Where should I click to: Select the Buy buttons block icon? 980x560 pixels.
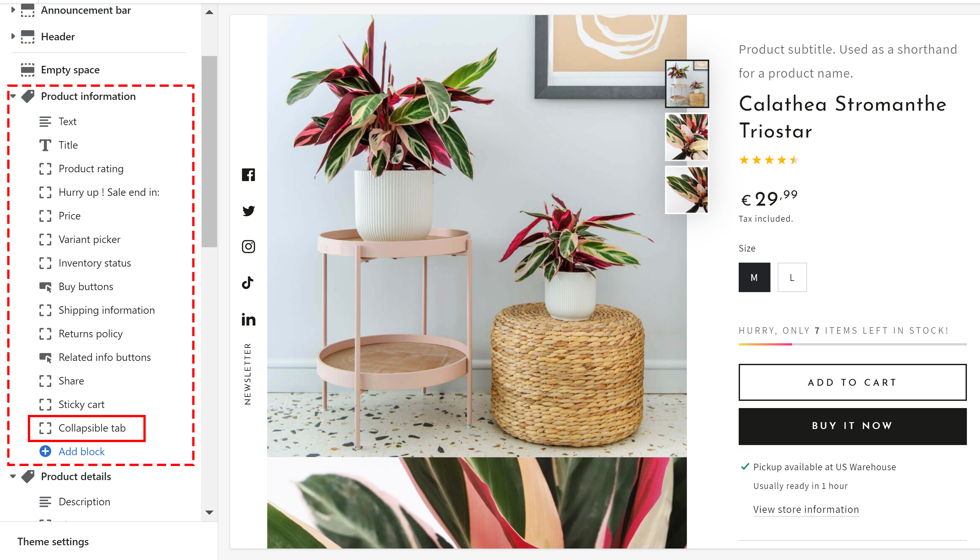click(x=46, y=287)
